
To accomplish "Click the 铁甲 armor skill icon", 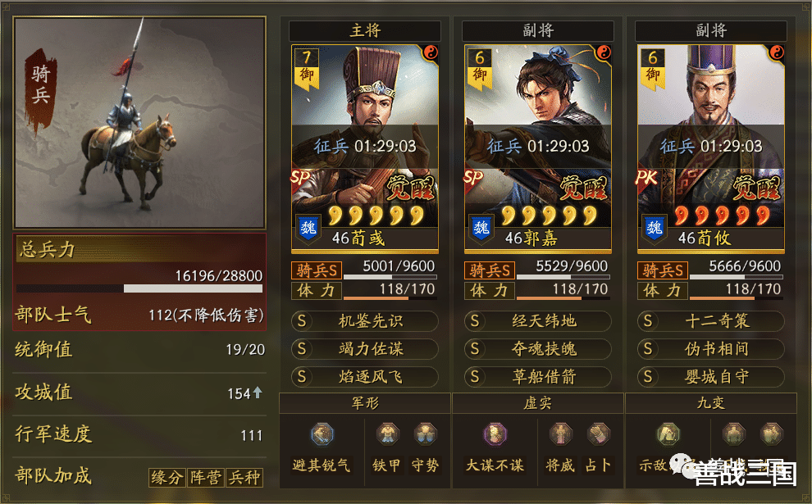I will 387,434.
